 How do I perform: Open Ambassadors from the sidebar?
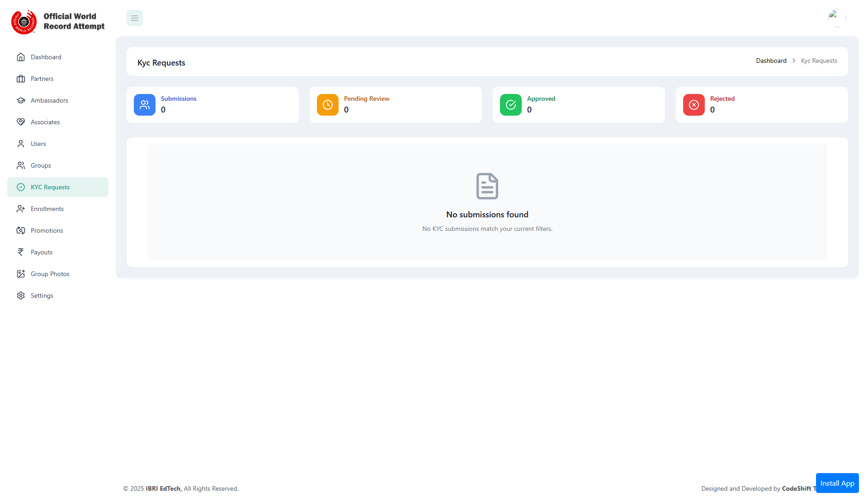(x=58, y=100)
